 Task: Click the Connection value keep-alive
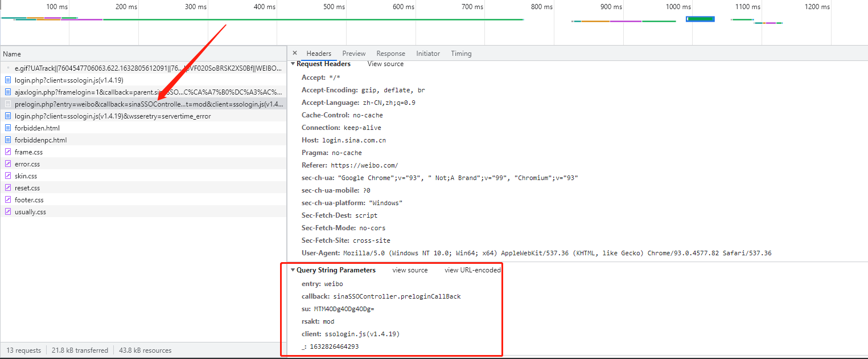click(363, 128)
